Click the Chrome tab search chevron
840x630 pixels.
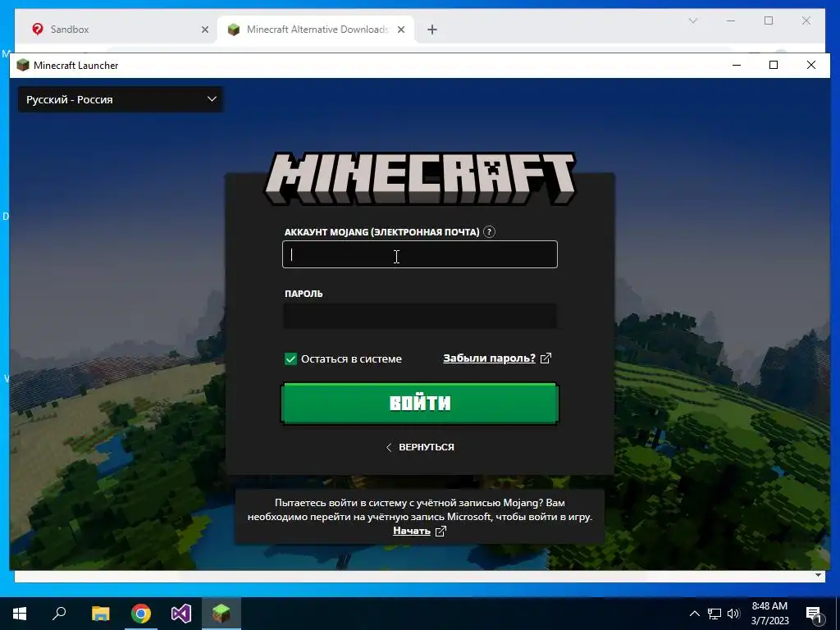692,21
